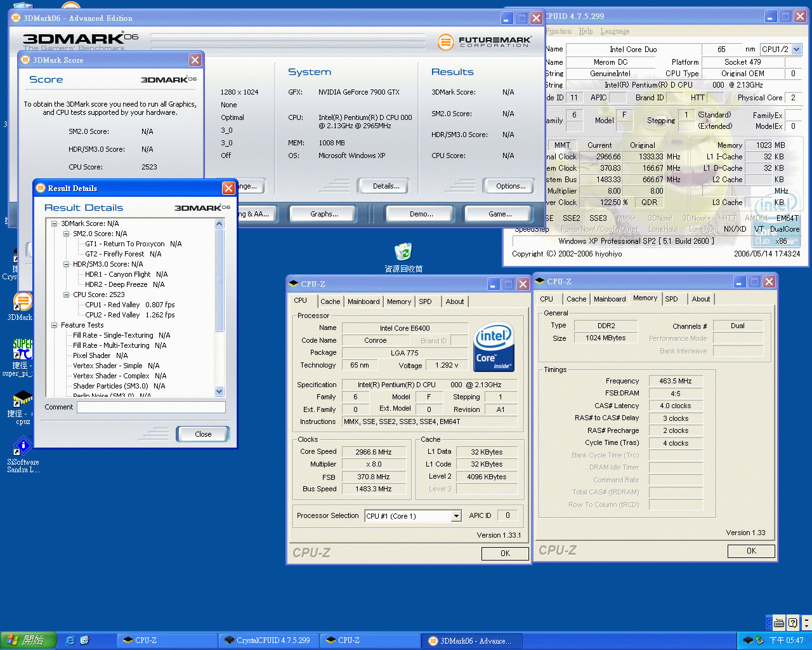Click the second quick launch icon beside IE

click(84, 640)
